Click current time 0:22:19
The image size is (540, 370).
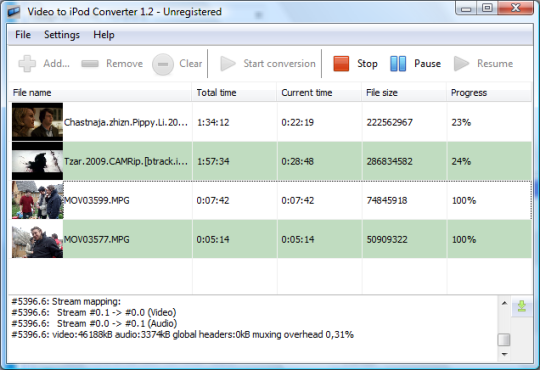[x=298, y=123]
